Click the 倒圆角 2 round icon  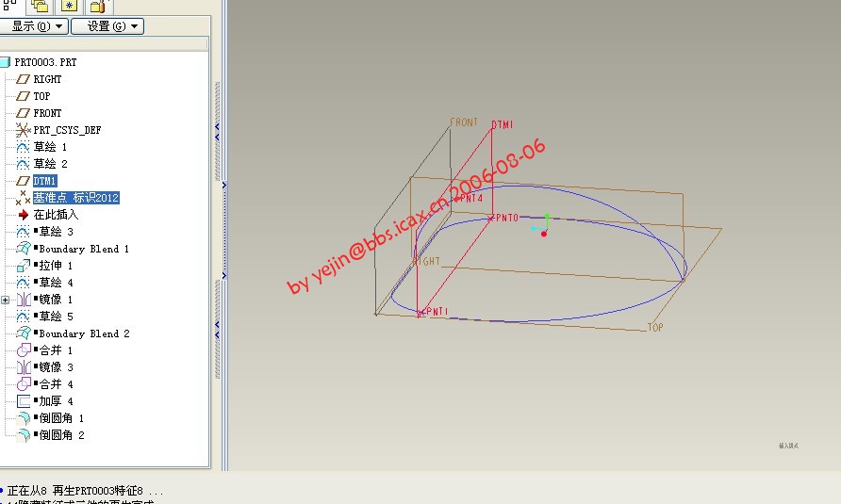click(x=23, y=435)
